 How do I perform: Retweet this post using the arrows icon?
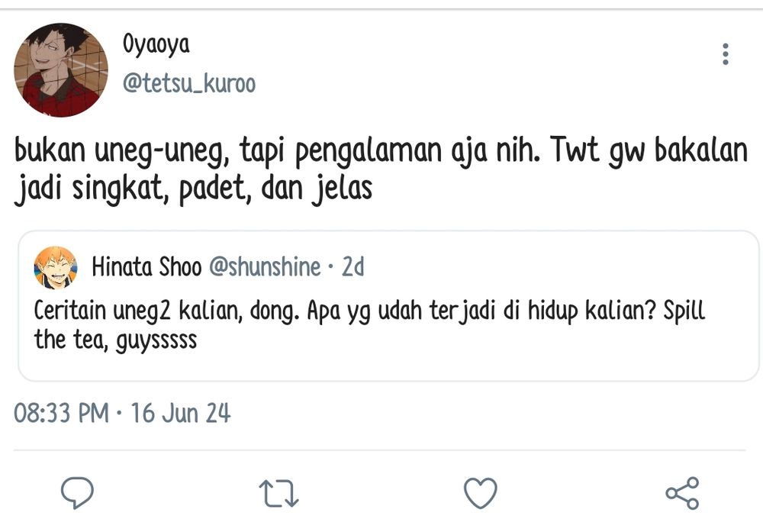279,493
